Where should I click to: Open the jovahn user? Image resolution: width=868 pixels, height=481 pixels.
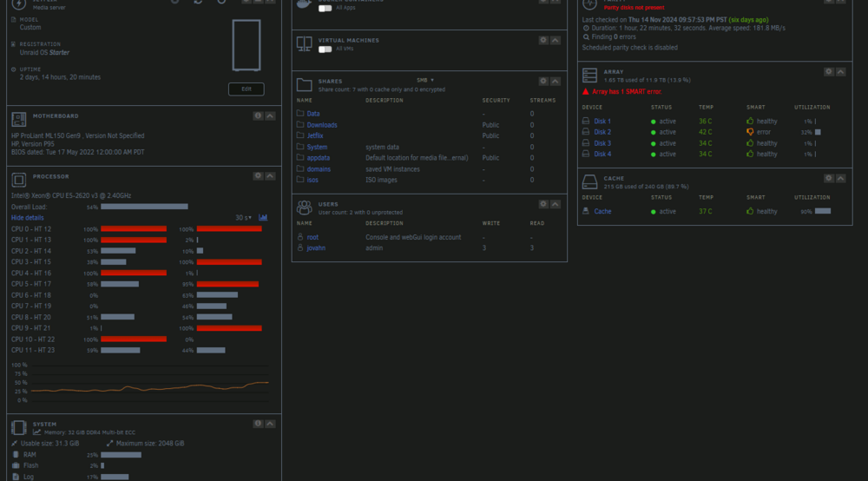click(x=316, y=248)
